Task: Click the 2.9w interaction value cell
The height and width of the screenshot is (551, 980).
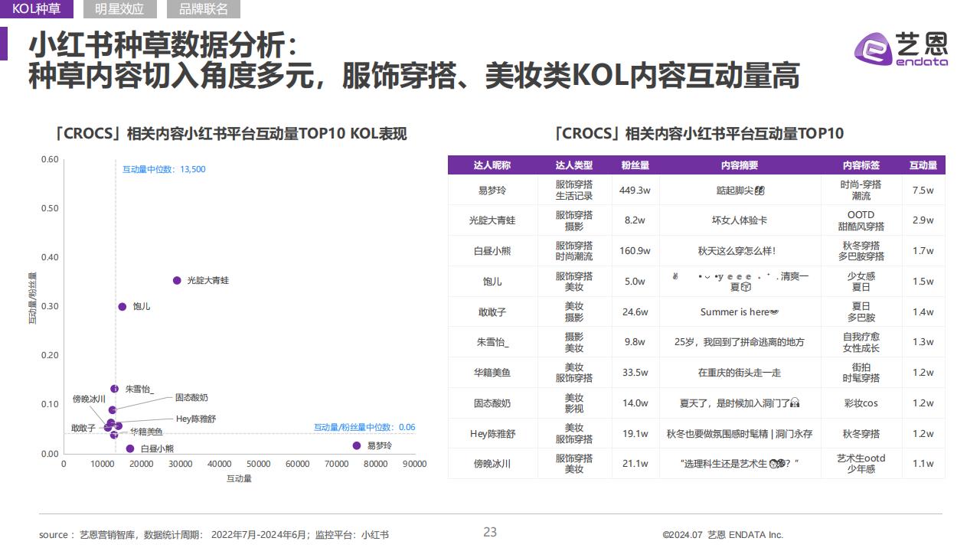Action: [923, 220]
